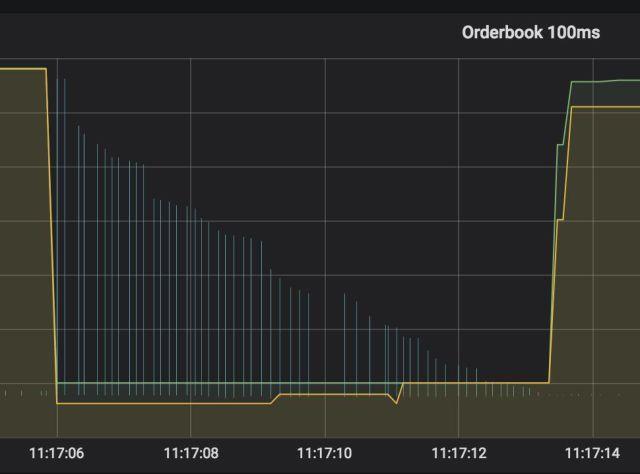Open the Orderbook 100ms panel title

531,32
